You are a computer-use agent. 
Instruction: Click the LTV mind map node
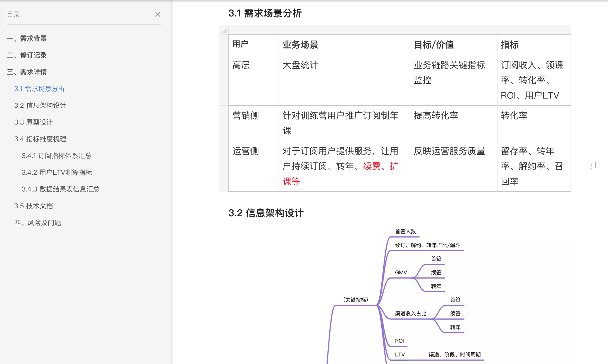pos(400,355)
